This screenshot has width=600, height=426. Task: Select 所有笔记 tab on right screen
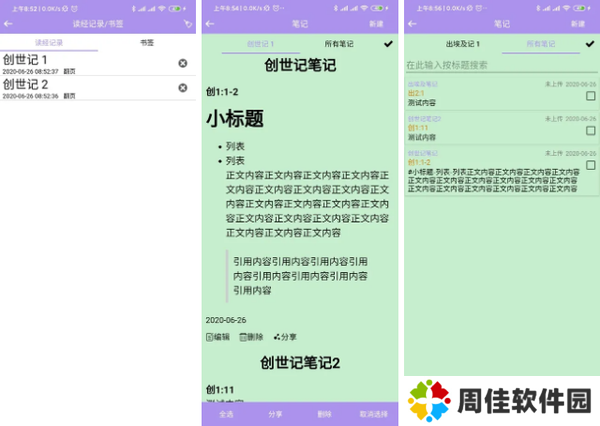(x=541, y=44)
